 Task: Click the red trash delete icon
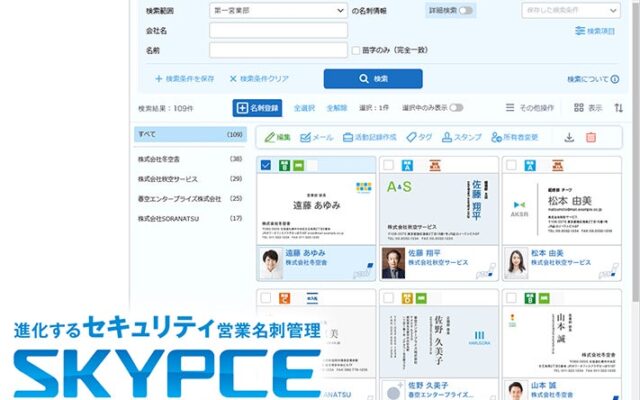[x=591, y=138]
